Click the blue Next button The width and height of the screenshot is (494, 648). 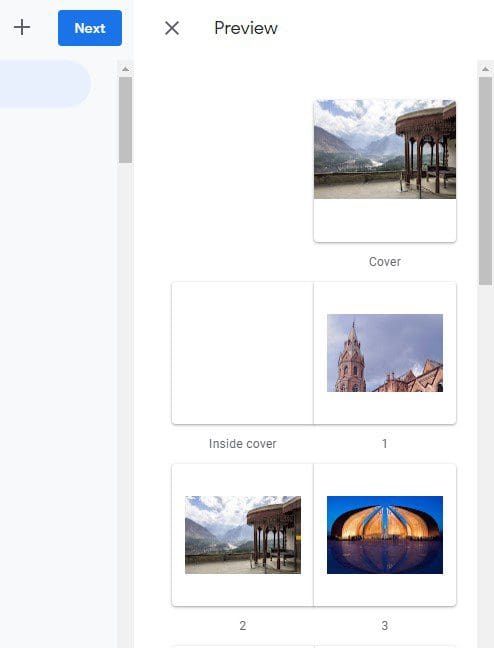90,28
